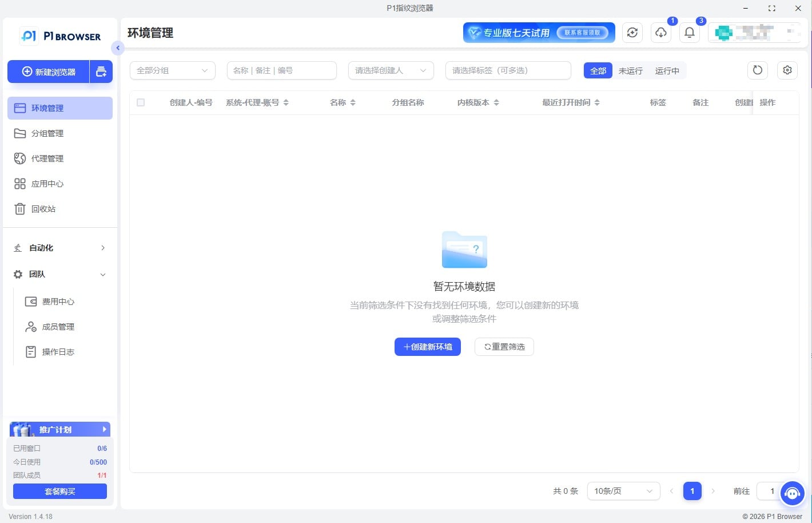Filter to 运行中 environments

point(667,70)
